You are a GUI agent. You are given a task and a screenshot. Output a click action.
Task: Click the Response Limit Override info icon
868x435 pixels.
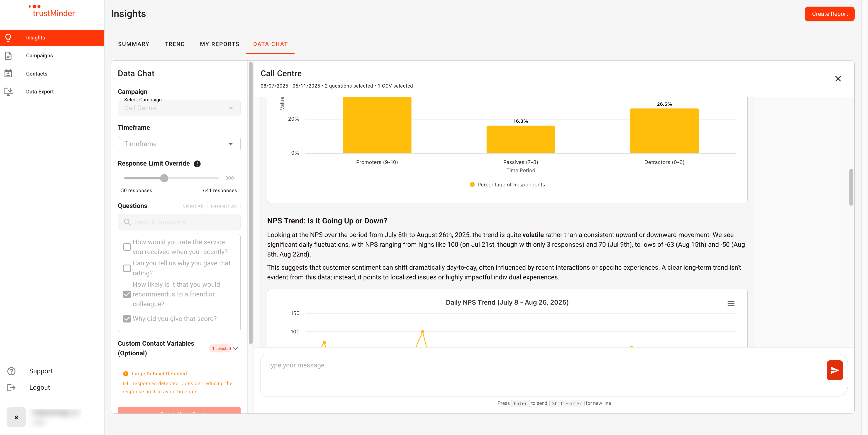[x=197, y=164]
